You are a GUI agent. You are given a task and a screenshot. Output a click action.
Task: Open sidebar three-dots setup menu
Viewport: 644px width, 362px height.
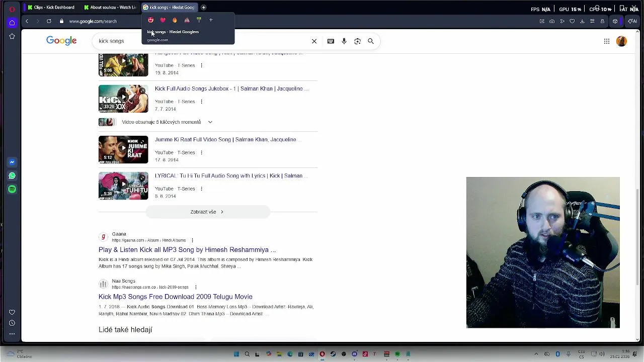[12, 334]
